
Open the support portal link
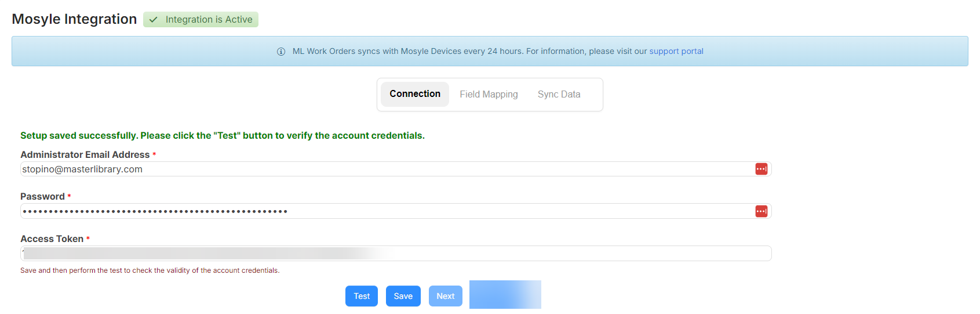[x=676, y=51]
